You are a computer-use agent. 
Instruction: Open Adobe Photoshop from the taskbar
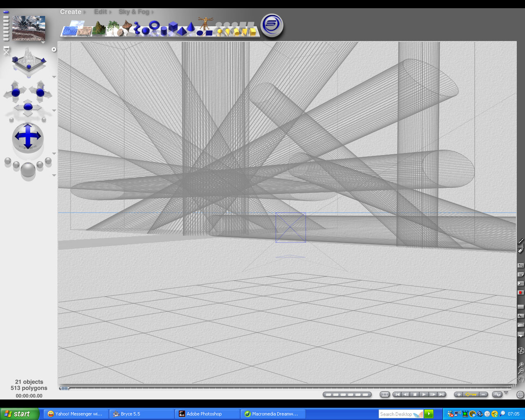tap(208, 414)
